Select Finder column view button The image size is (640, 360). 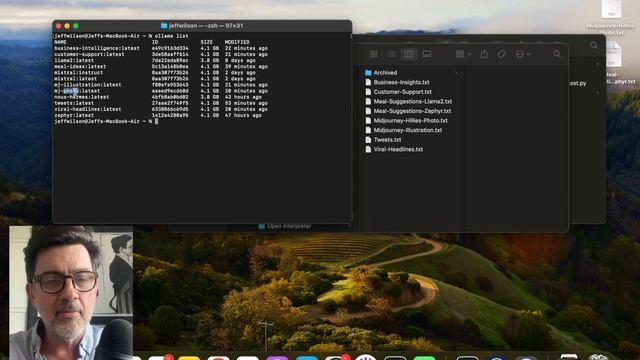409,54
